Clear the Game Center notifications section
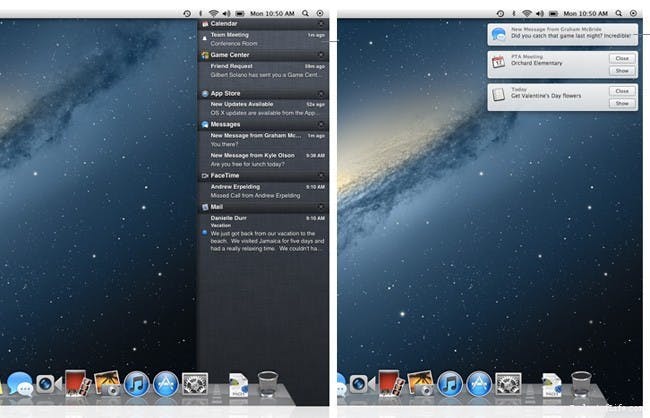Image resolution: width=650 pixels, height=418 pixels. click(x=321, y=55)
